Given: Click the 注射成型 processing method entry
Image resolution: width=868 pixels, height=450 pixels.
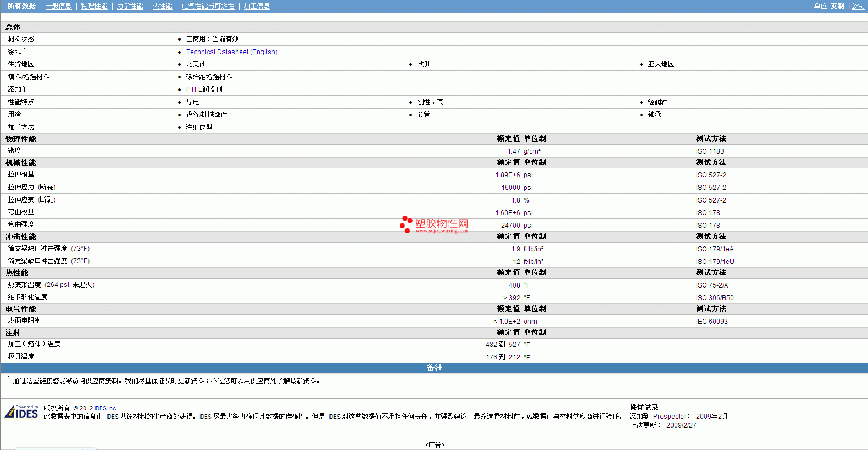Looking at the screenshot, I should [x=199, y=127].
